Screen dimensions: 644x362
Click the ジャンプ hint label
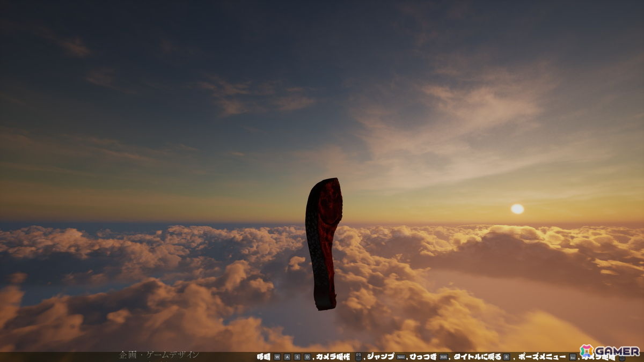[x=380, y=357]
